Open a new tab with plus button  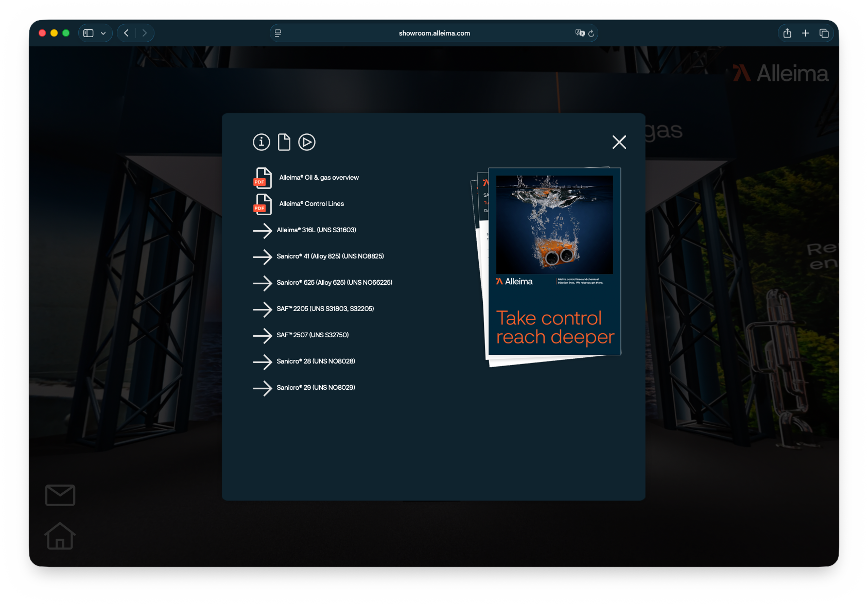[806, 33]
